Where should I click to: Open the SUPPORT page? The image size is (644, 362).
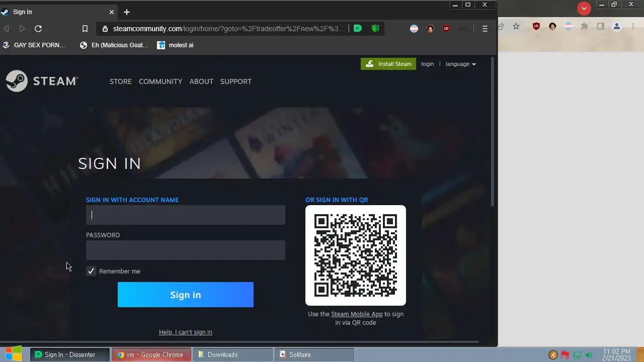[x=236, y=81]
